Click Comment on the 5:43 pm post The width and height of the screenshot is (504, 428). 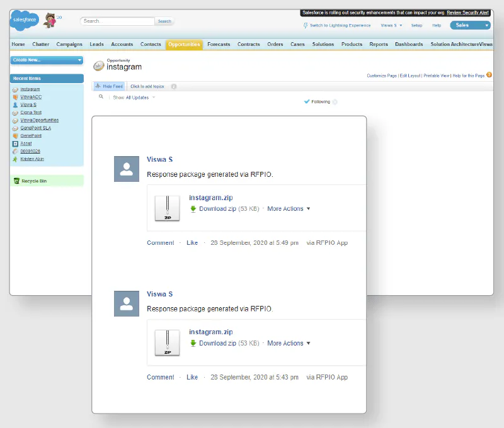(161, 377)
